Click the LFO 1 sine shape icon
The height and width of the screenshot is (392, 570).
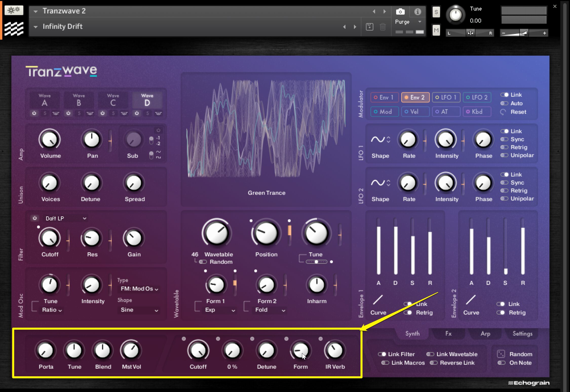(x=378, y=139)
